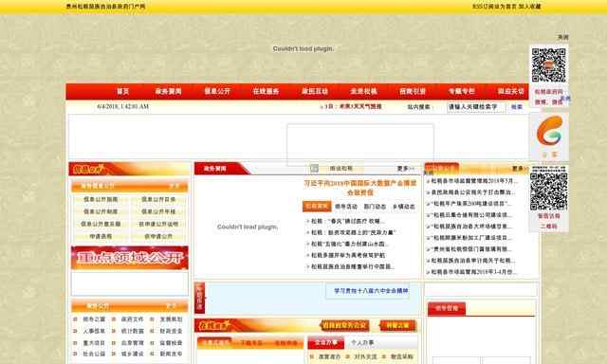Click the 检索 search button
The width and height of the screenshot is (607, 364).
pos(516,107)
